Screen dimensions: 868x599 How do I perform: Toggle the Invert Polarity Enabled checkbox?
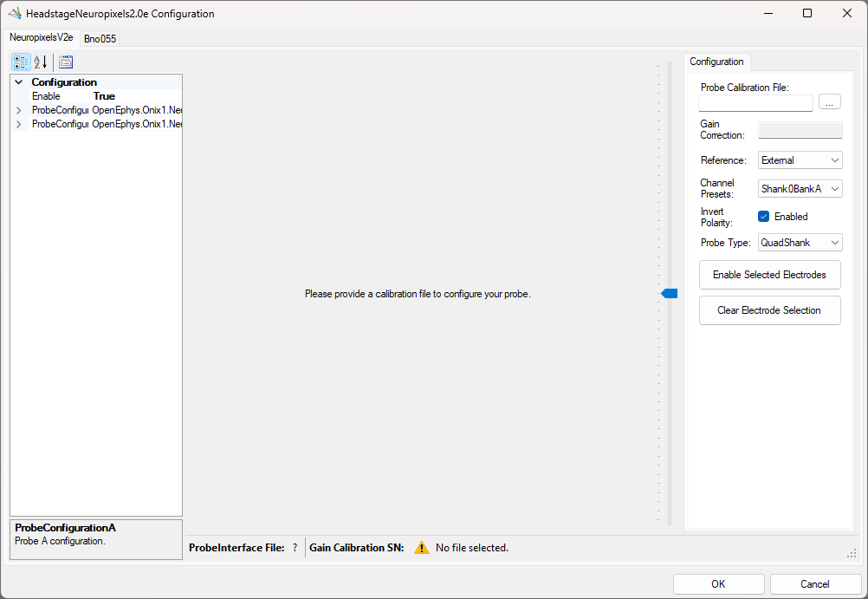tap(764, 217)
